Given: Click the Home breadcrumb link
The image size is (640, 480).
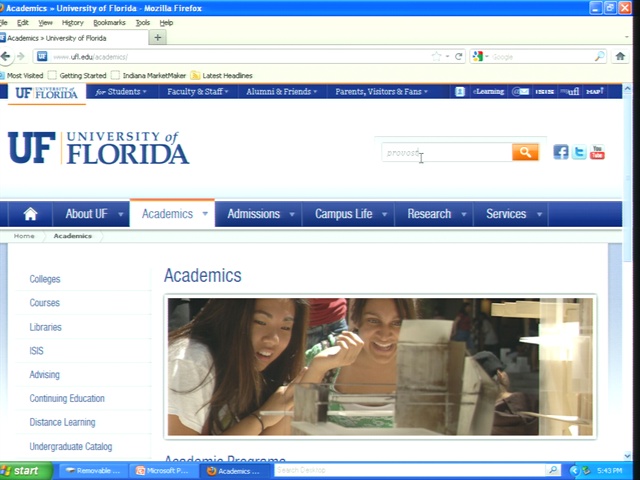Looking at the screenshot, I should pos(24,236).
